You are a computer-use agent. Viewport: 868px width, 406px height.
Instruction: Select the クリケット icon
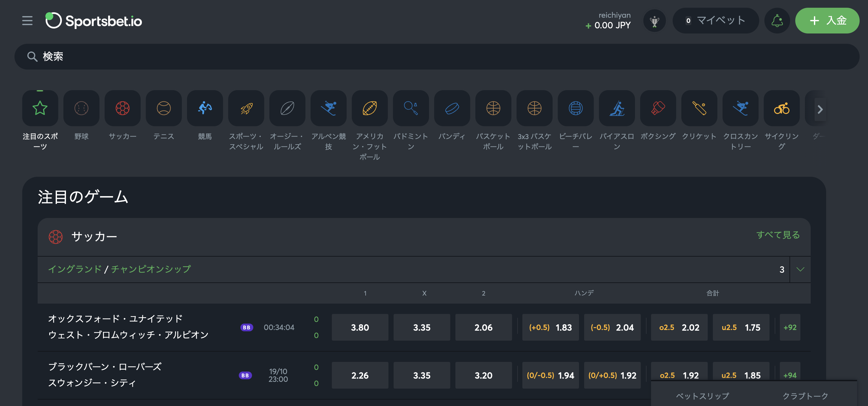(x=699, y=108)
